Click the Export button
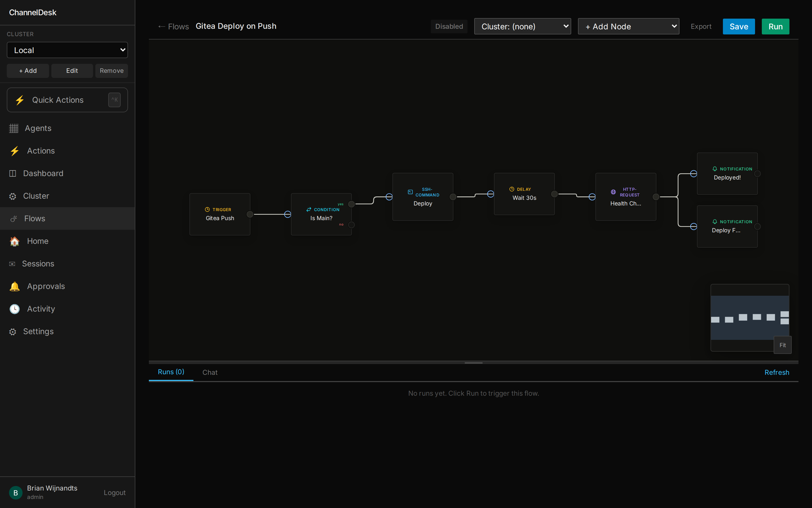 [x=701, y=27]
